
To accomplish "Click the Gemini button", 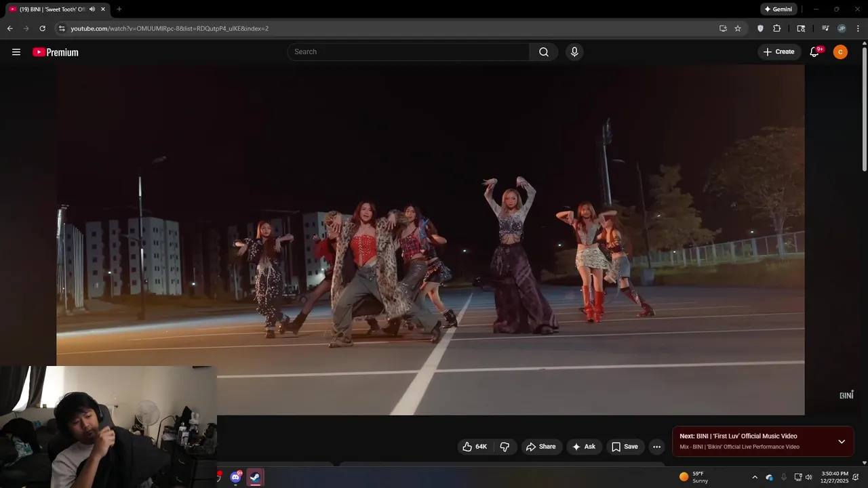I will coord(778,9).
